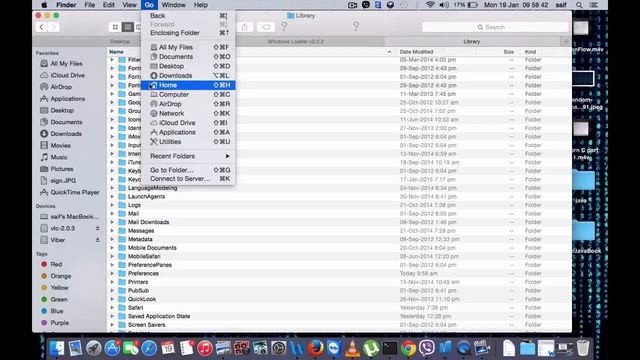Switch to list view in toolbar

(128, 27)
